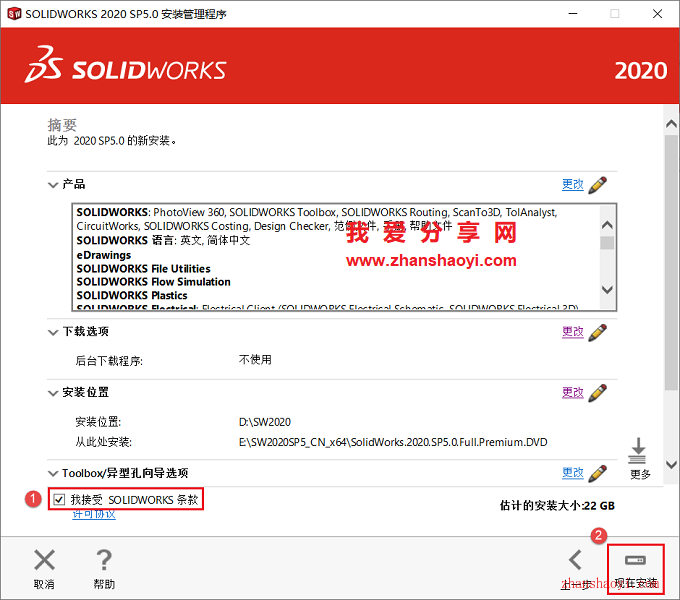Click 更改 link for Toolbox/异型孔向导选项
The height and width of the screenshot is (600, 680).
(572, 473)
